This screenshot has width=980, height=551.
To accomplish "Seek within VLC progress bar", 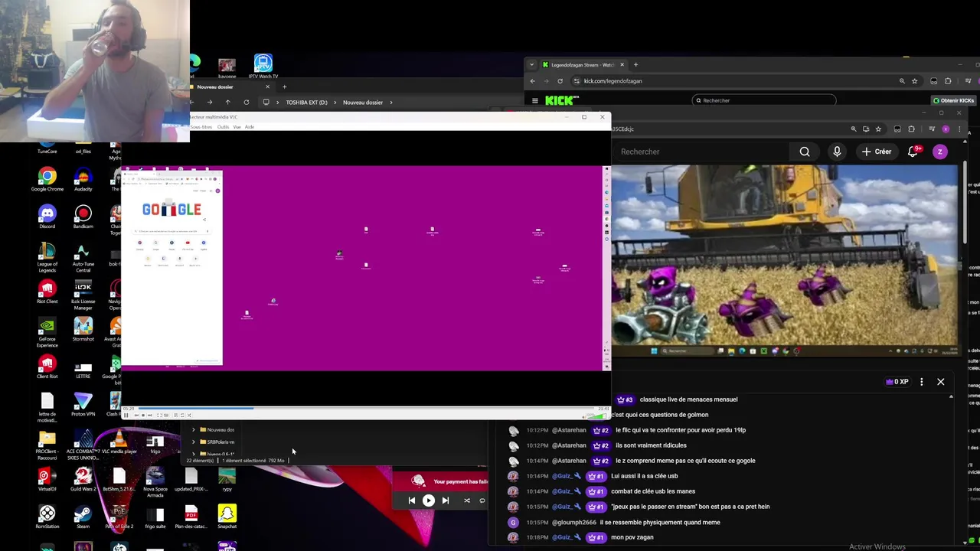I will click(x=366, y=409).
